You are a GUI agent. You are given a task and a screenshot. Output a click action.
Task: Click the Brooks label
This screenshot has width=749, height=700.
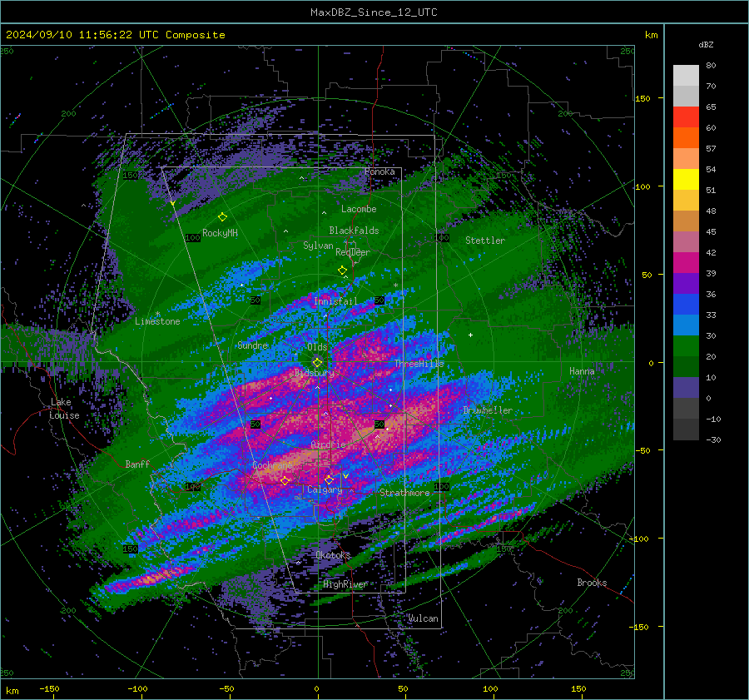pos(592,583)
